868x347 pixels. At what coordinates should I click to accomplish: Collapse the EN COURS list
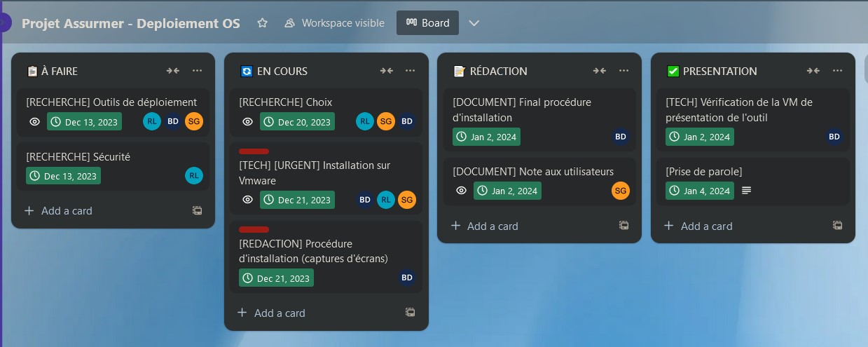pyautogui.click(x=387, y=71)
